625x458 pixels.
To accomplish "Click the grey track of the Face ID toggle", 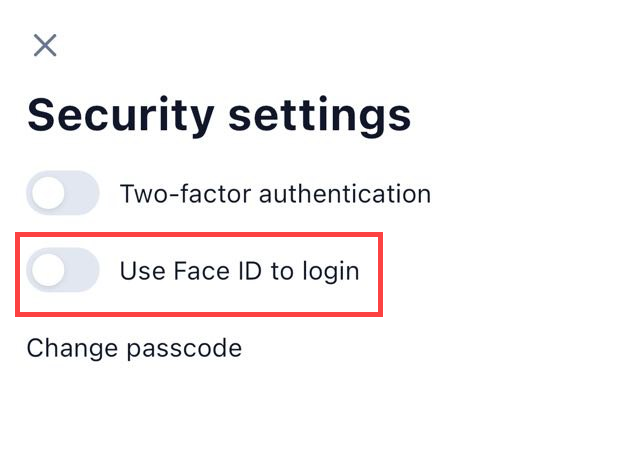I will (82, 270).
